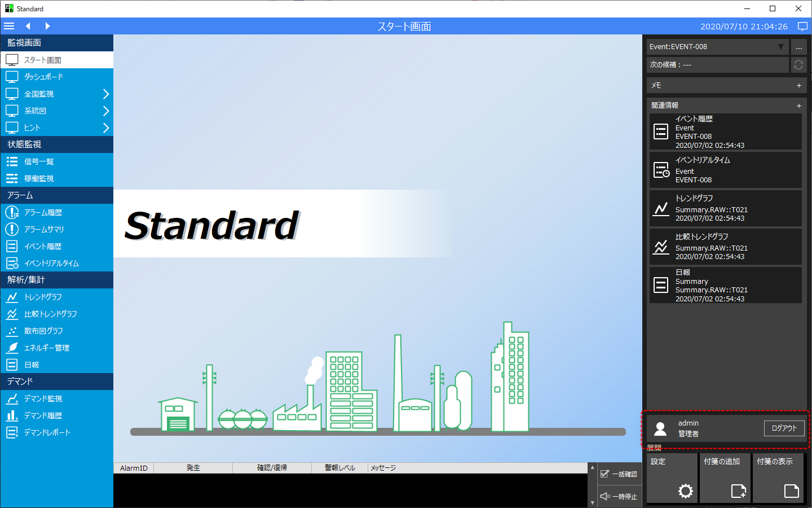Click the forward navigation arrow
The height and width of the screenshot is (508, 812).
point(47,26)
